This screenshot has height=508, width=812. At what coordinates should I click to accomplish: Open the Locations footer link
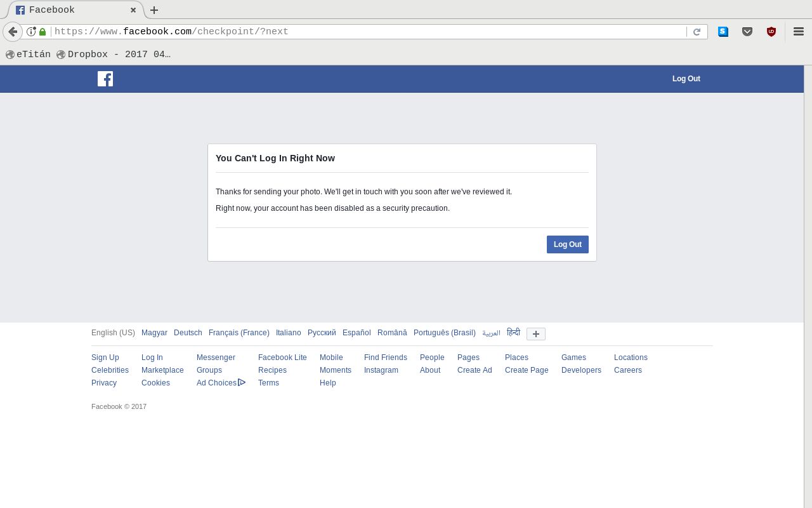click(631, 358)
